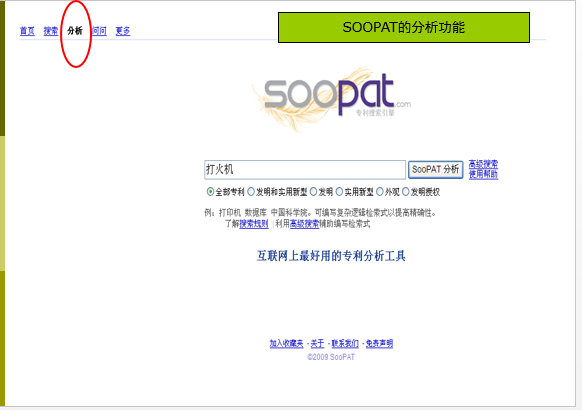Click the 互联网上最好用的专利分析工具 slogan text
Screen dimensions: 582x410
331,256
